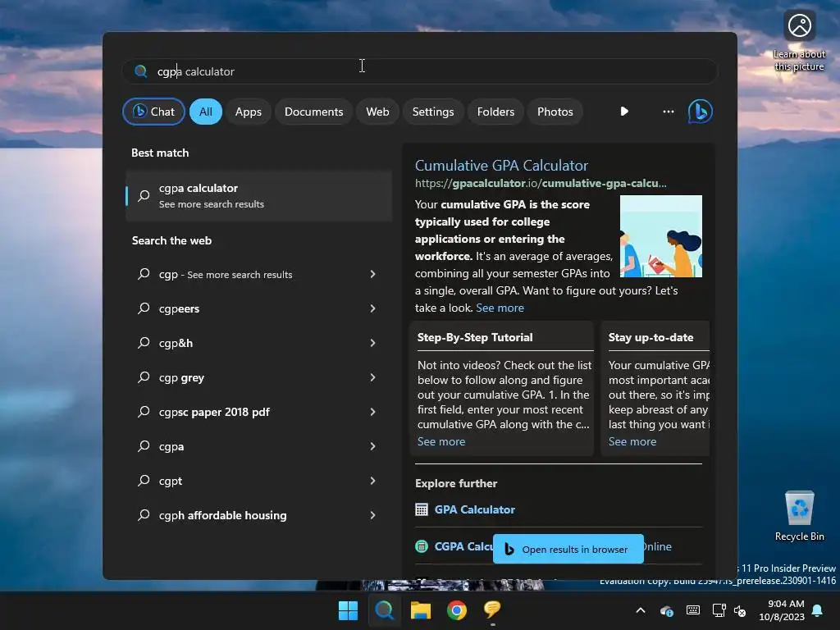Image resolution: width=840 pixels, height=630 pixels.
Task: Filter results by Documents
Action: (x=313, y=112)
